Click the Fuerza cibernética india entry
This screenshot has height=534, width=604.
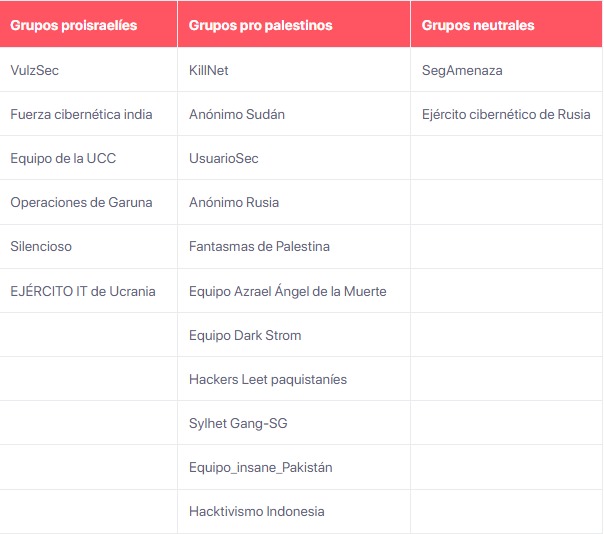(81, 115)
